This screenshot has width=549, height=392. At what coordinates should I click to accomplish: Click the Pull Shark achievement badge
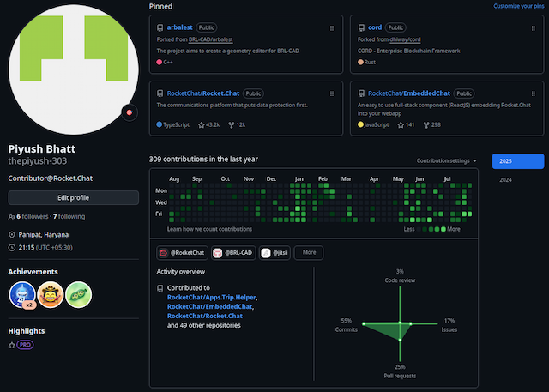(x=22, y=295)
